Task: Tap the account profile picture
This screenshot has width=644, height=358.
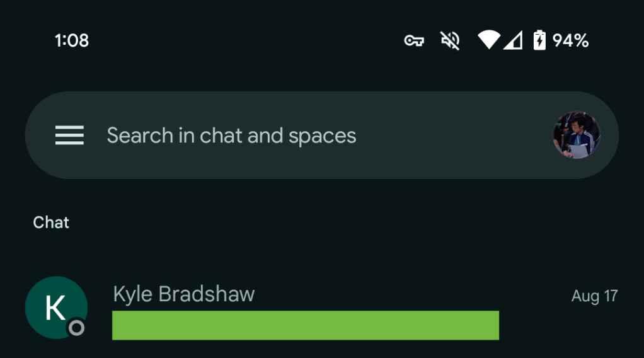Action: click(x=577, y=136)
